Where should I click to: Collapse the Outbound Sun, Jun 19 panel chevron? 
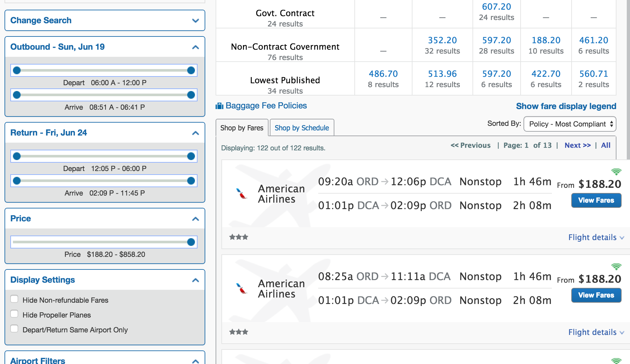[195, 47]
